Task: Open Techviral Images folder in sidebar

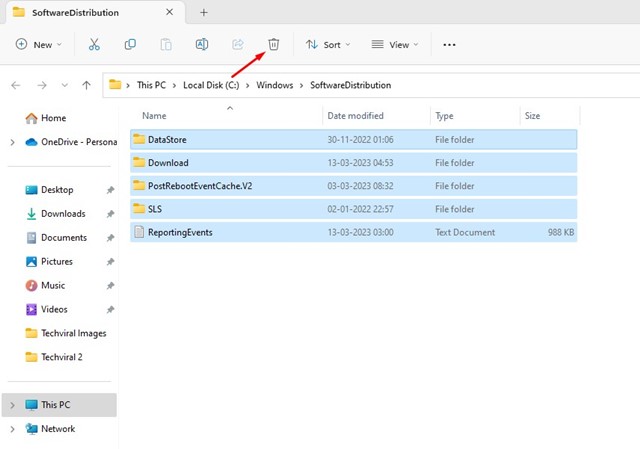Action: click(x=65, y=333)
